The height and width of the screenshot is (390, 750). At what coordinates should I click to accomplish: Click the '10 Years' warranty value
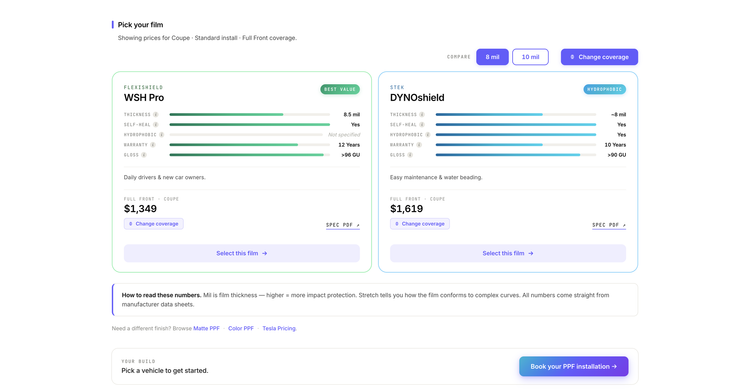615,145
